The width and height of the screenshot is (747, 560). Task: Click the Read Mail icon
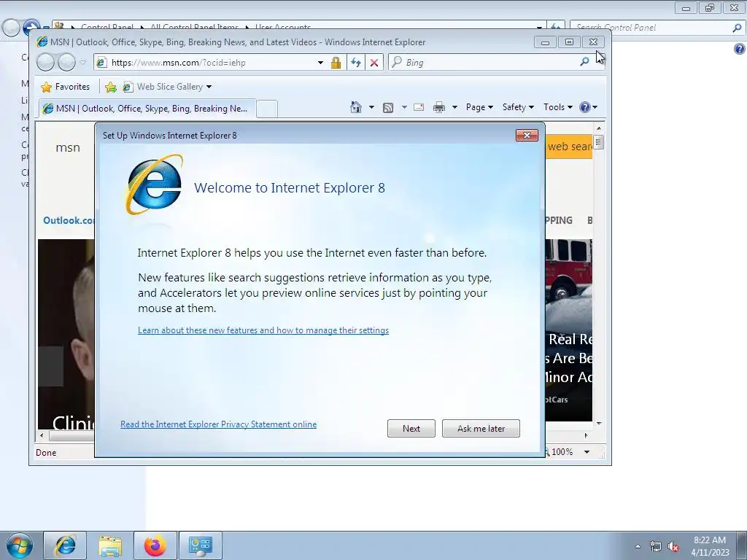[419, 107]
